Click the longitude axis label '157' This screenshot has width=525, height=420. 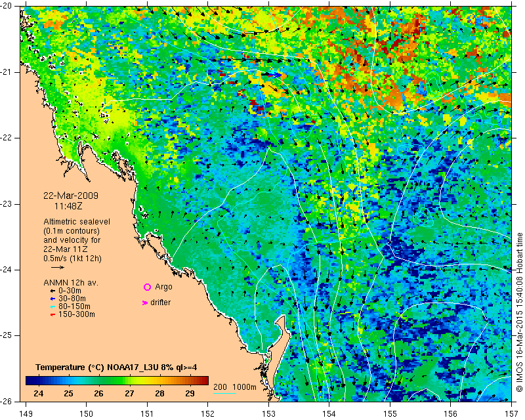(512, 414)
